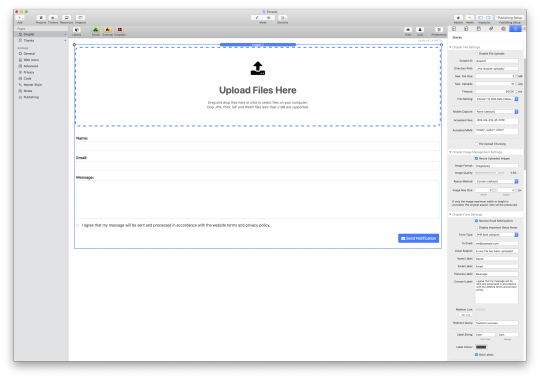This screenshot has width=540, height=379.
Task: Open the Mobile Capture dropdown
Action: 497,112
